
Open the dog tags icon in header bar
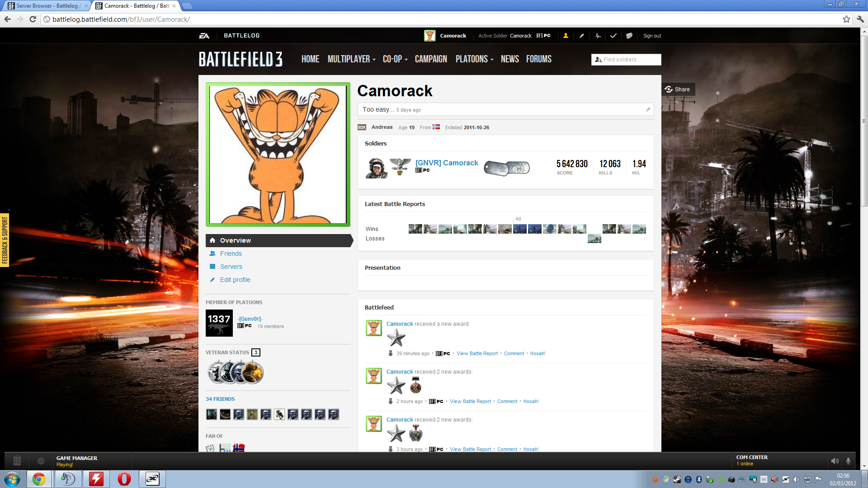(629, 36)
